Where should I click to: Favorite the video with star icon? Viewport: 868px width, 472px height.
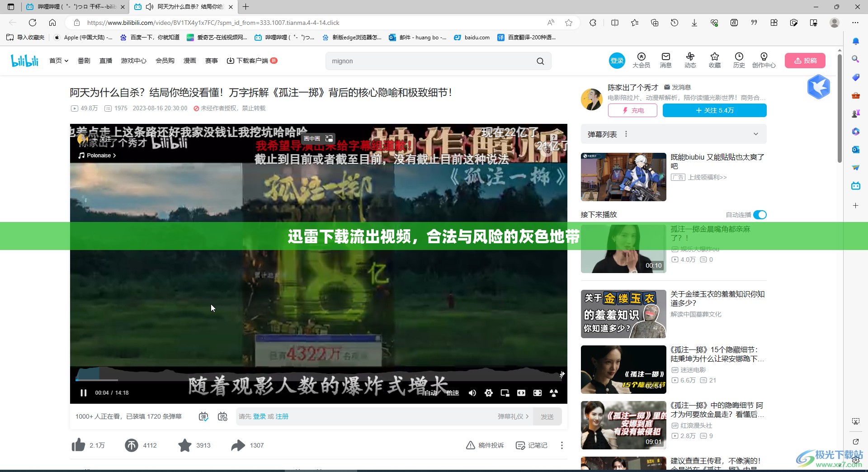pyautogui.click(x=184, y=445)
